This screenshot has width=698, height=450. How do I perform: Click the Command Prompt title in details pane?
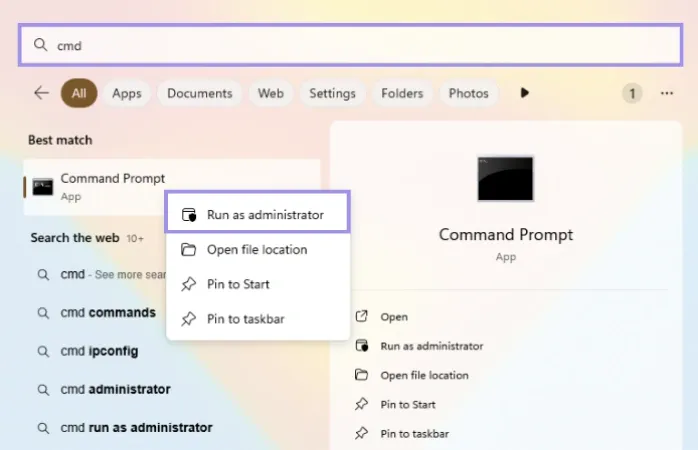[x=506, y=235]
